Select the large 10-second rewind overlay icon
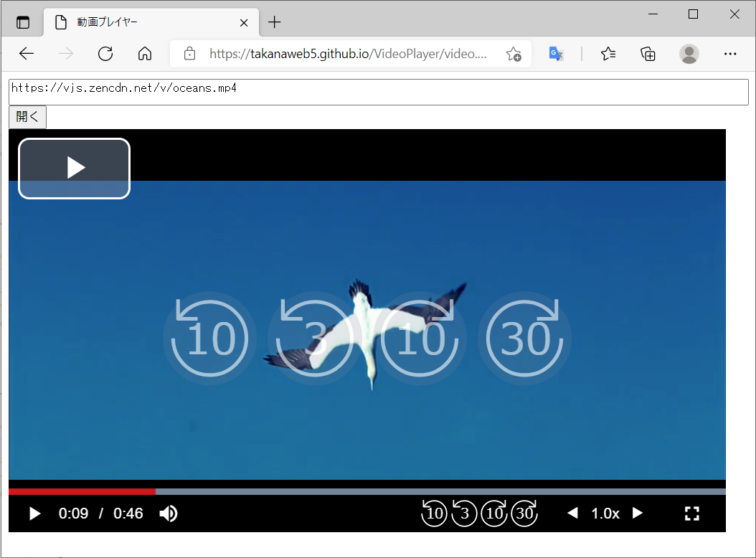This screenshot has height=558, width=756. [x=209, y=337]
